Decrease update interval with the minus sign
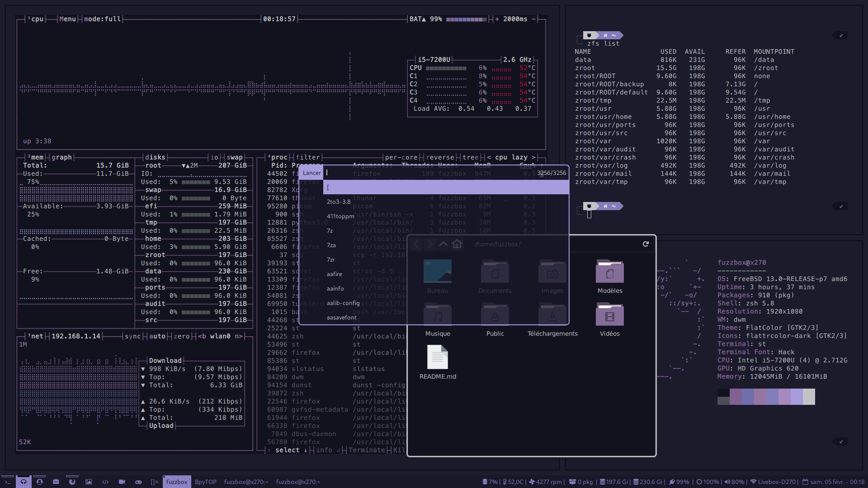Screen dimensions: 868x488 533,19
